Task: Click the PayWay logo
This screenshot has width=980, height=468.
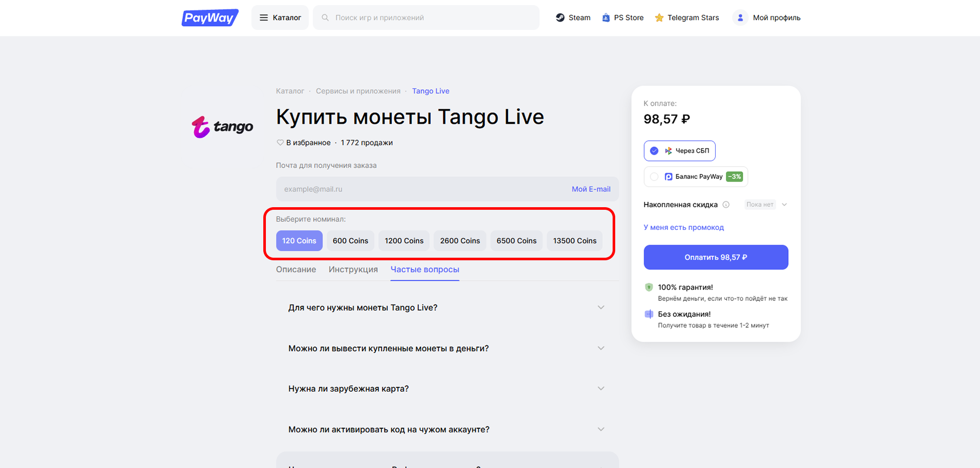Action: point(210,18)
